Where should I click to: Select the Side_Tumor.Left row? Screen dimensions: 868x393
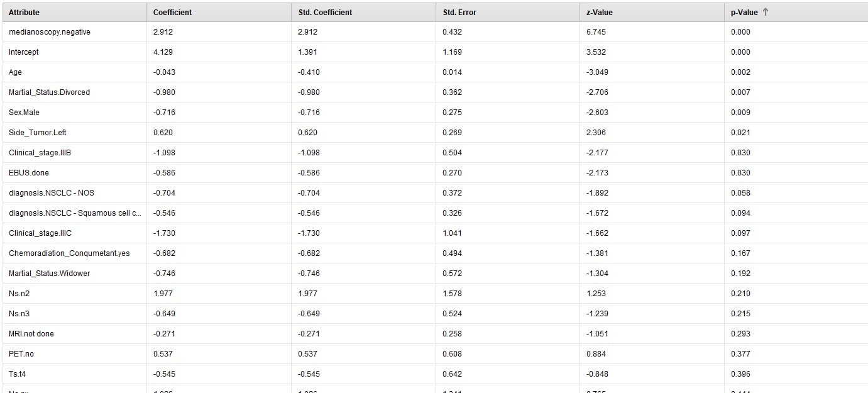[435, 133]
